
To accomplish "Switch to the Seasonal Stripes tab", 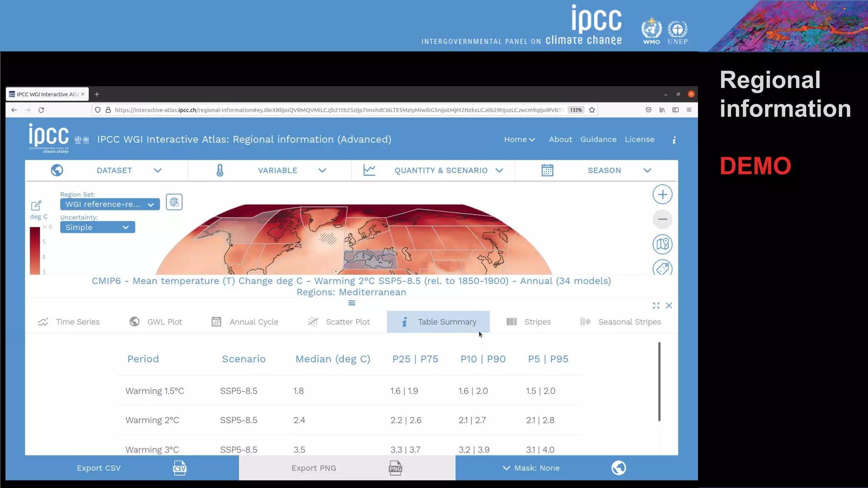I will (620, 322).
